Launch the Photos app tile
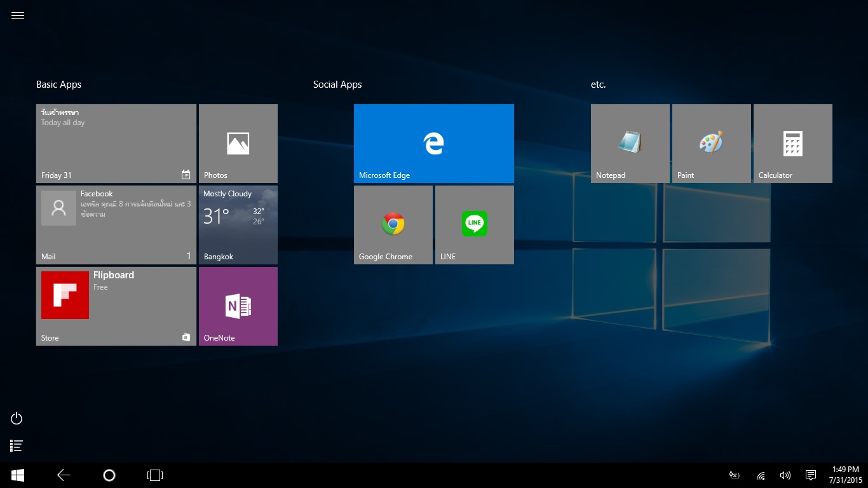 click(x=238, y=144)
